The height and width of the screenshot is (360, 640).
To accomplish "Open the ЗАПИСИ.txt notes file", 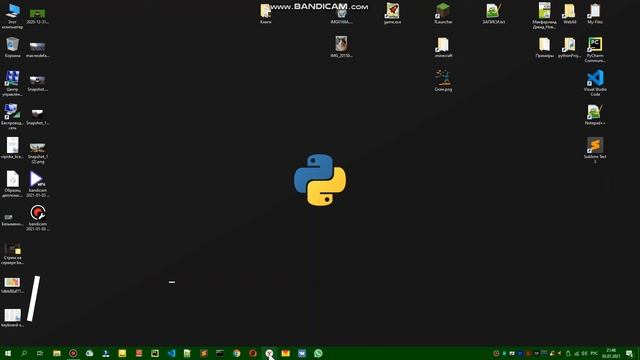I will click(x=493, y=13).
